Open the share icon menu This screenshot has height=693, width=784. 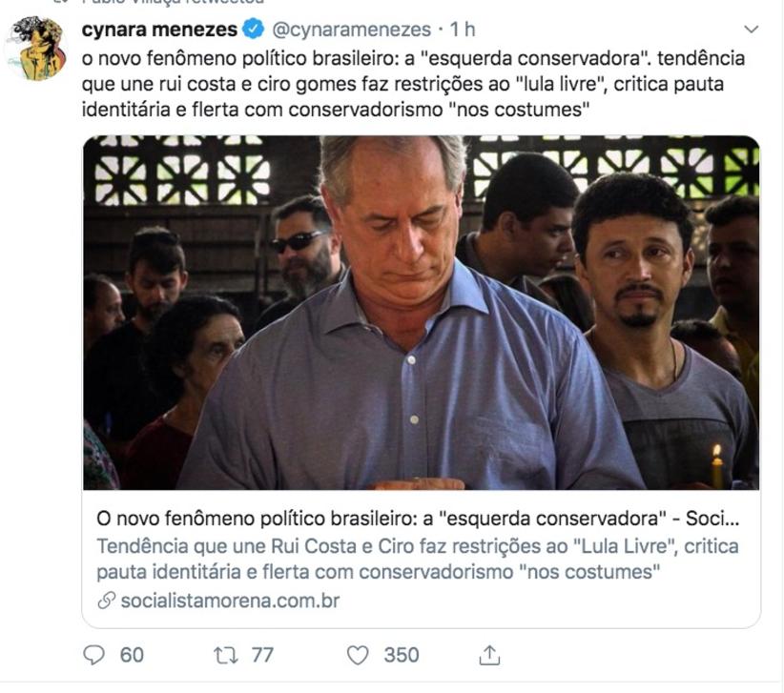(489, 655)
